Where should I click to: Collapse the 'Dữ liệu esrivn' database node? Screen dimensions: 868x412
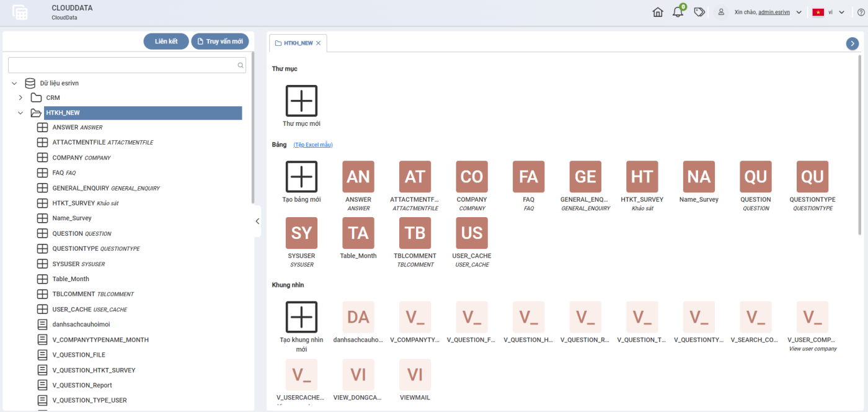[x=14, y=83]
